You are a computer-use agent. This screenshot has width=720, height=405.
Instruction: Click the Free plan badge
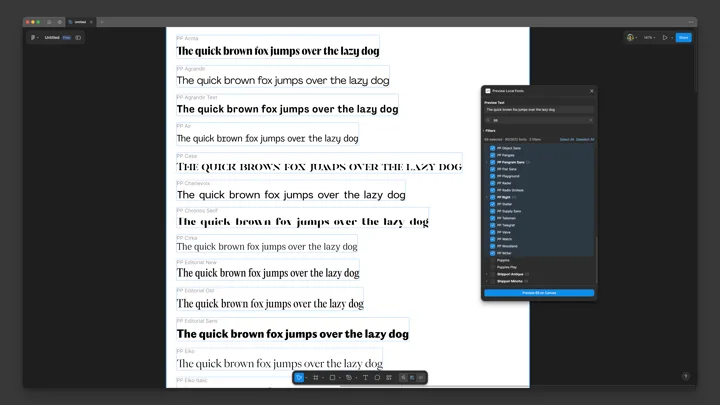point(67,38)
